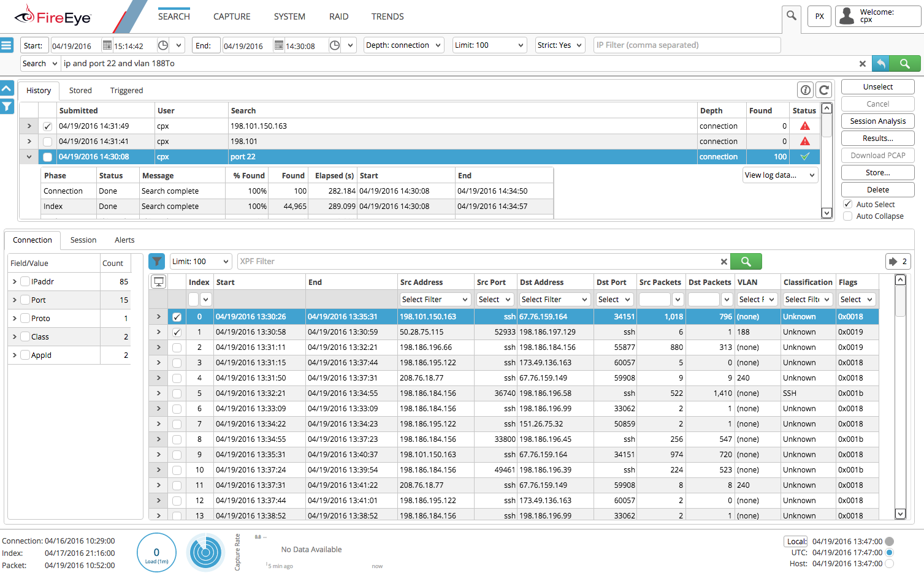This screenshot has width=924, height=573.
Task: Click the monitor icon in the table header
Action: (159, 283)
